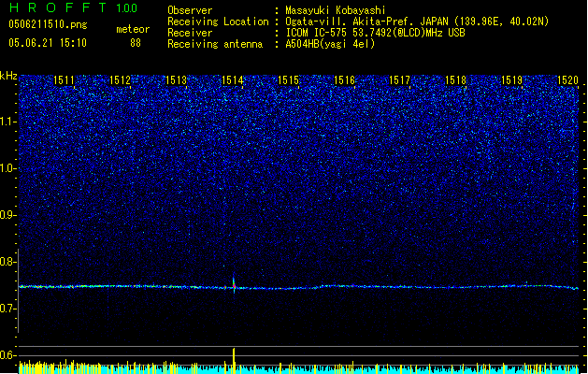
Task: Click the Receiving Location label
Action: tap(218, 22)
